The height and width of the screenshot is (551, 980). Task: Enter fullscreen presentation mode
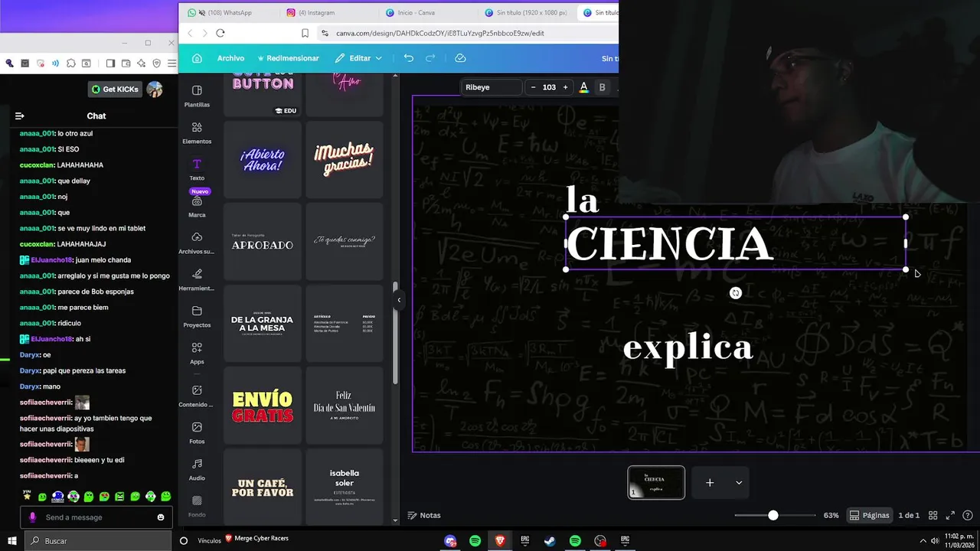point(950,516)
